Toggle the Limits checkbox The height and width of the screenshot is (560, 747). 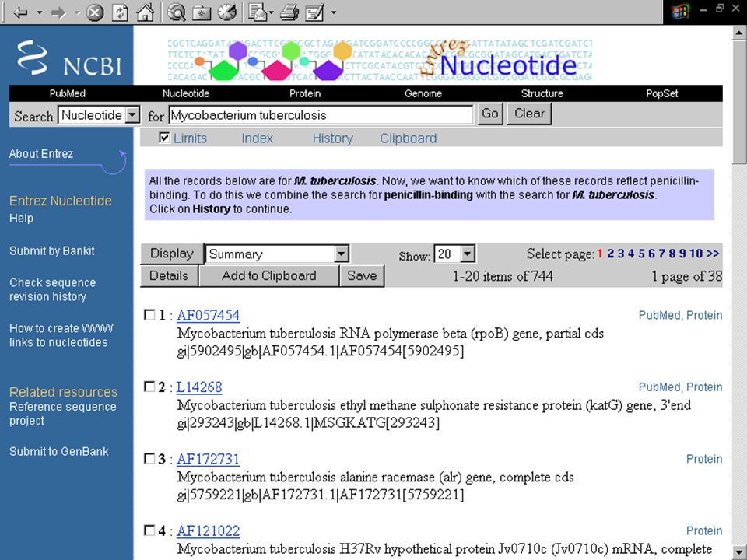164,138
